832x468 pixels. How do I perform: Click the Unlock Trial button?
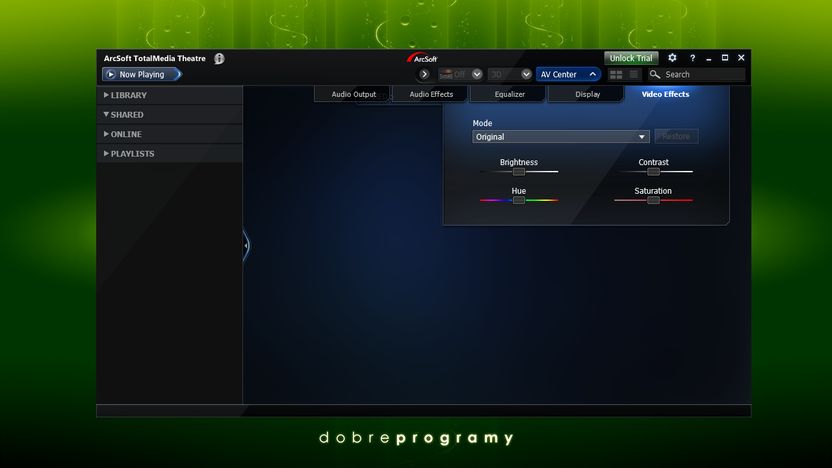[631, 58]
